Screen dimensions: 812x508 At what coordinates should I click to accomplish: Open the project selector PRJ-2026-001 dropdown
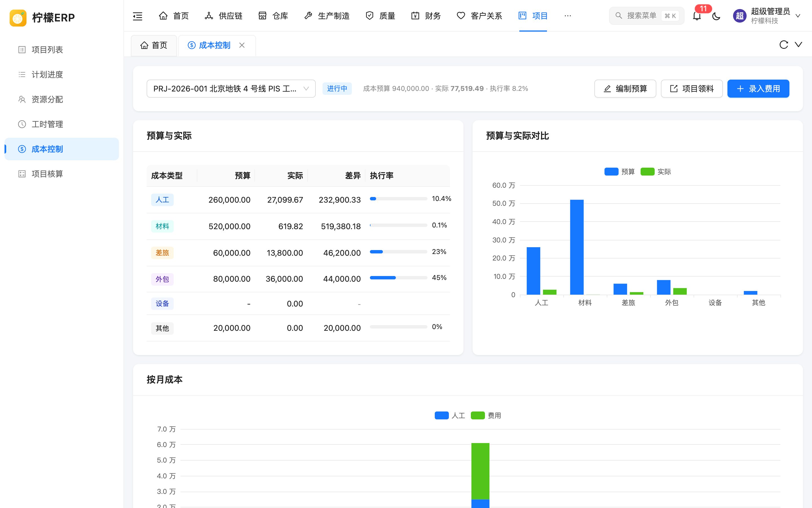click(x=231, y=89)
